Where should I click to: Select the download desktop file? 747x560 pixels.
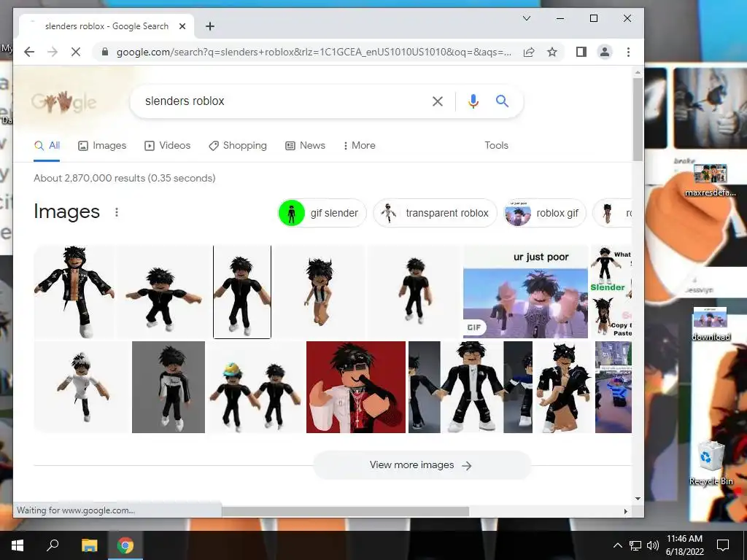pos(711,324)
